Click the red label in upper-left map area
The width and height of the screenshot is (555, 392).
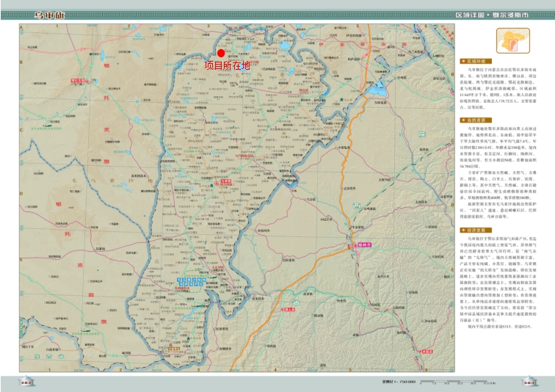click(76, 81)
